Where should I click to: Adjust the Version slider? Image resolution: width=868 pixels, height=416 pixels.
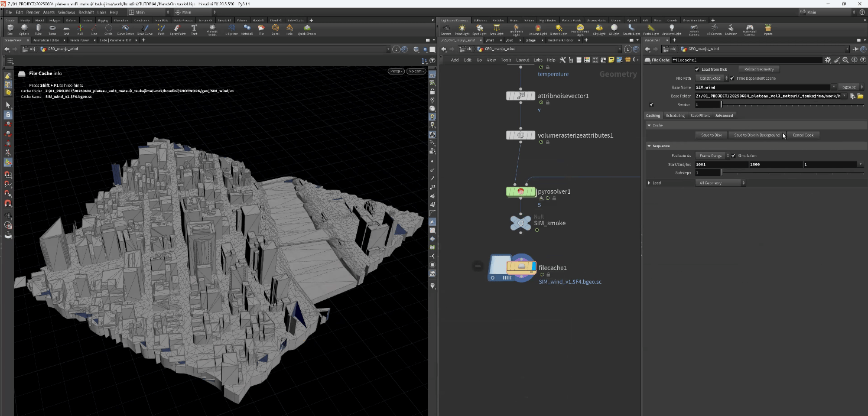tap(721, 105)
